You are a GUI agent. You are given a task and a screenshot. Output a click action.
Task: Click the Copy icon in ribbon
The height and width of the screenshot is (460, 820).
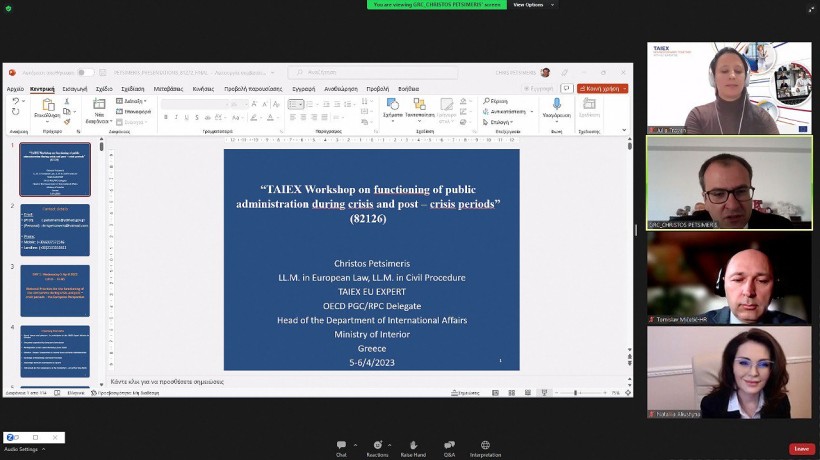[67, 111]
